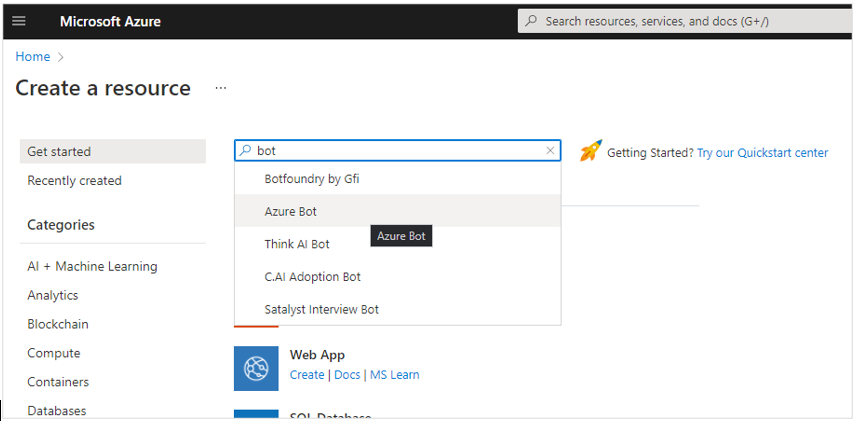Click the marketplace search box containing bot
The height and width of the screenshot is (425, 858).
coord(397,150)
